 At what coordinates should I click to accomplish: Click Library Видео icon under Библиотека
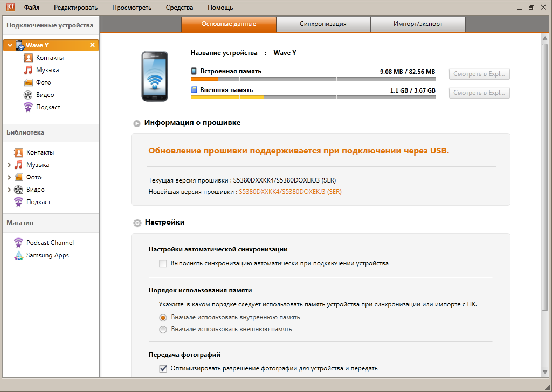pos(18,190)
